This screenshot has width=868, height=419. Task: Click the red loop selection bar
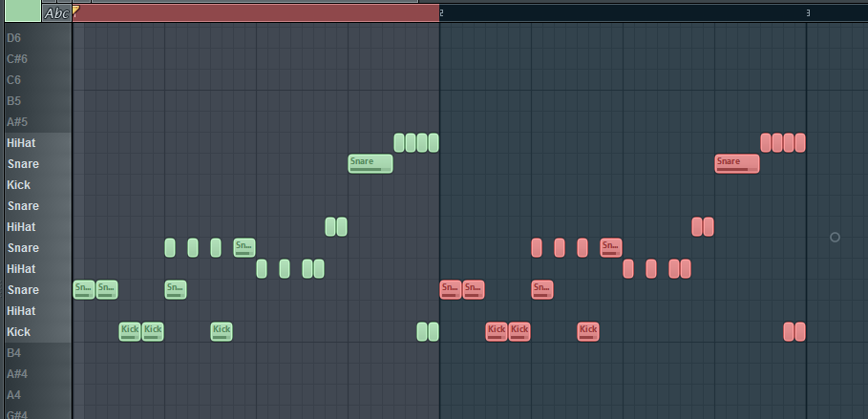coord(256,13)
